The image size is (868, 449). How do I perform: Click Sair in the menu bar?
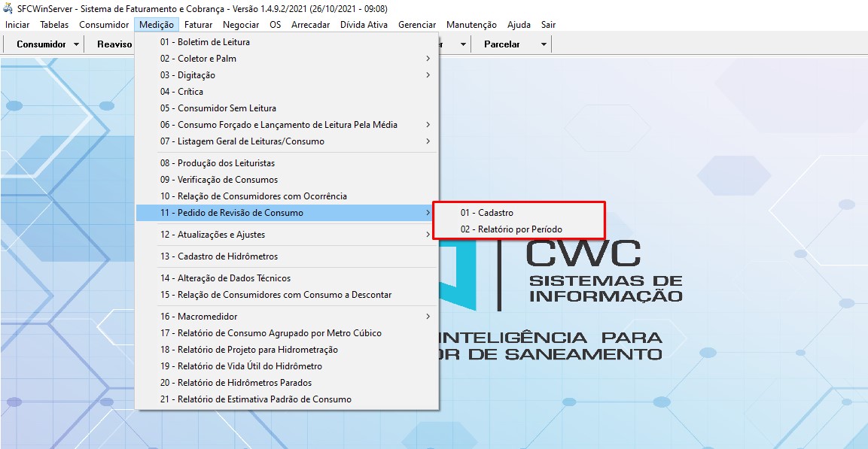click(x=548, y=25)
